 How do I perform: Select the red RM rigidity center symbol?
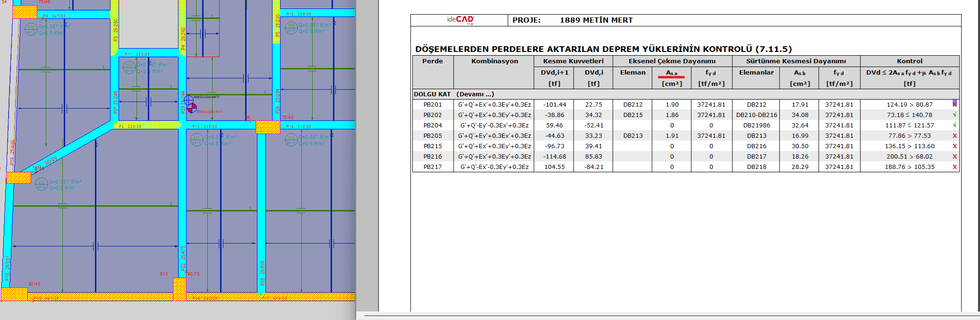click(192, 108)
